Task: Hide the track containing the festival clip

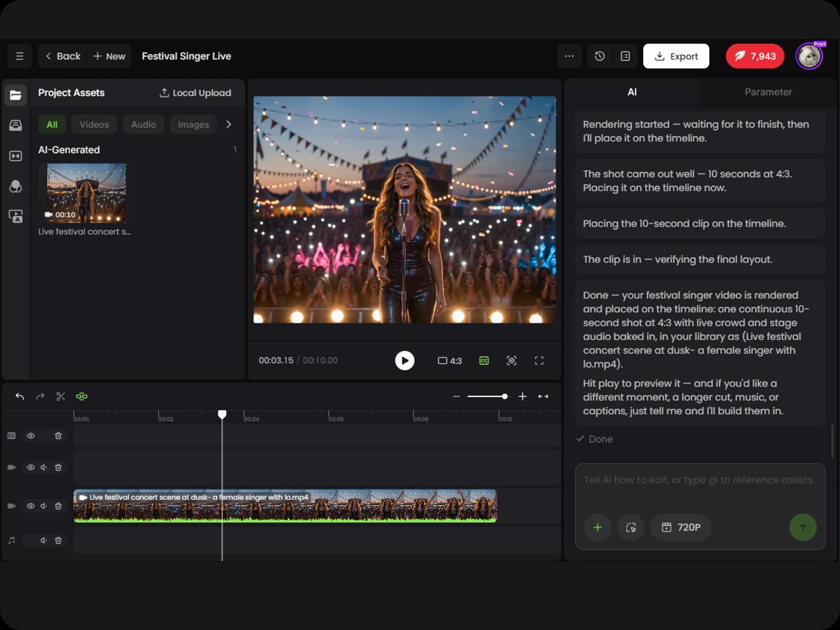Action: coord(31,506)
